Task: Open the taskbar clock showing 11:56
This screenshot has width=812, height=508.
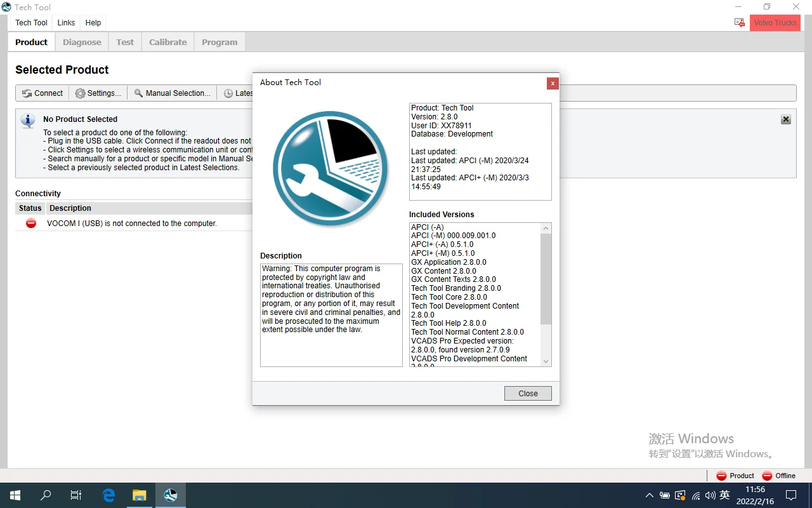Action: point(755,495)
